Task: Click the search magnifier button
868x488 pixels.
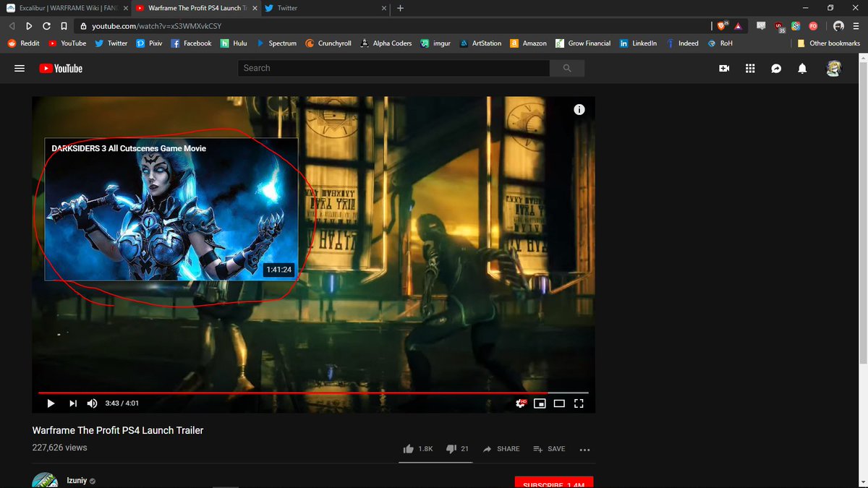Action: click(567, 68)
